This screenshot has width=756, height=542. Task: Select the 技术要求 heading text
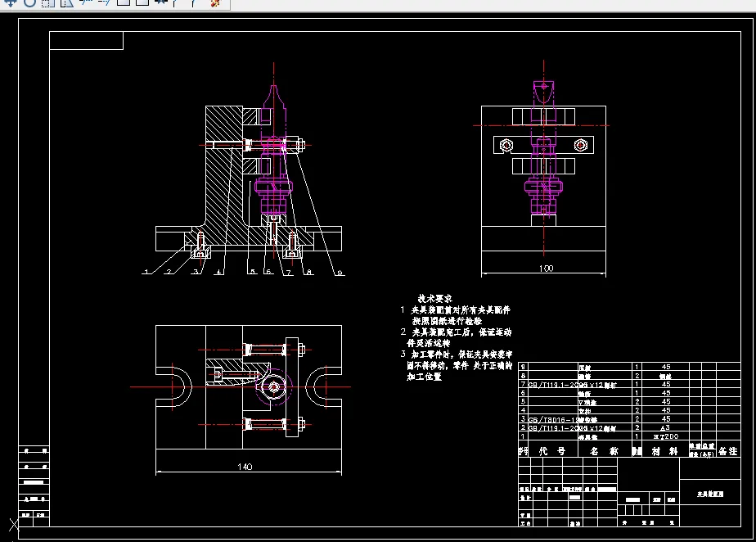click(x=435, y=299)
